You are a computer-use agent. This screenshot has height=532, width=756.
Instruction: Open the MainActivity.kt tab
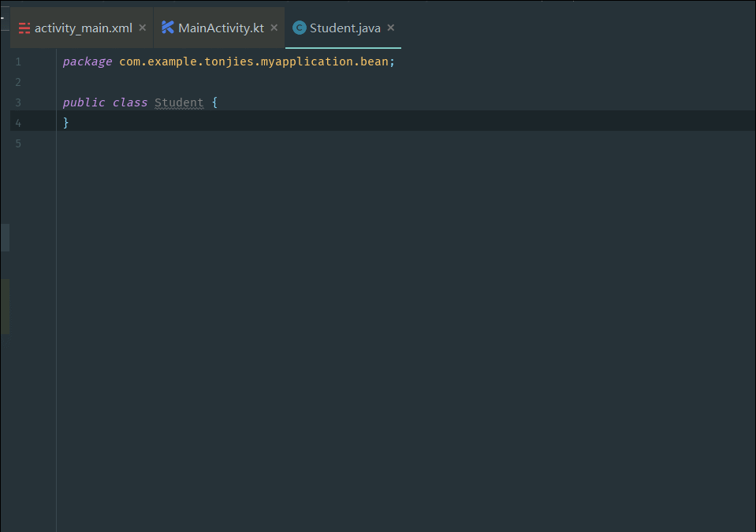219,28
